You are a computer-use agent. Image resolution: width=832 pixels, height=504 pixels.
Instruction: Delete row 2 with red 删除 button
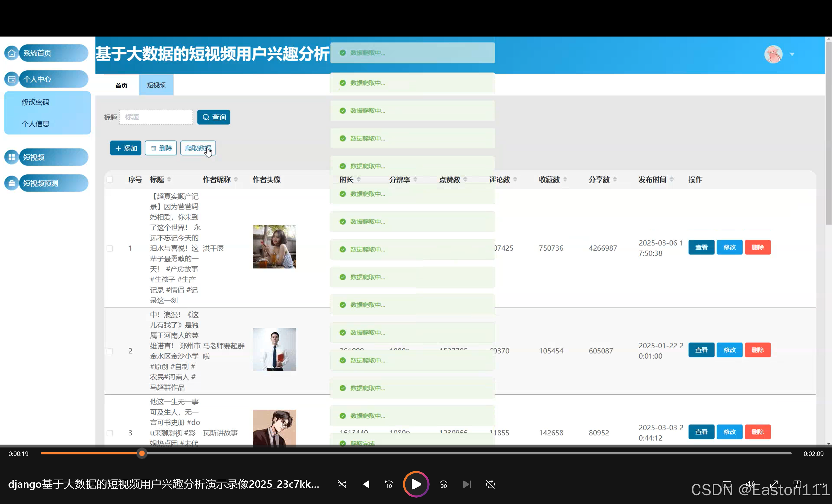click(x=758, y=350)
